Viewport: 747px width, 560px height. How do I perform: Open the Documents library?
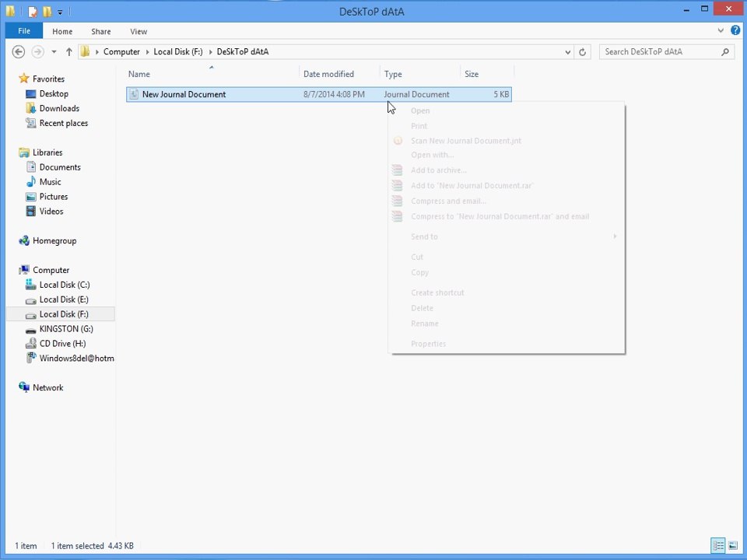click(x=60, y=167)
